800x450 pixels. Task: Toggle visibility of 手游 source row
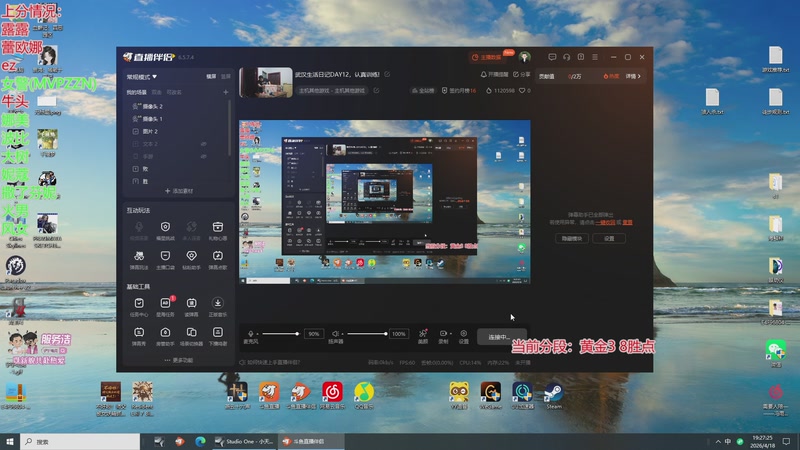[204, 156]
